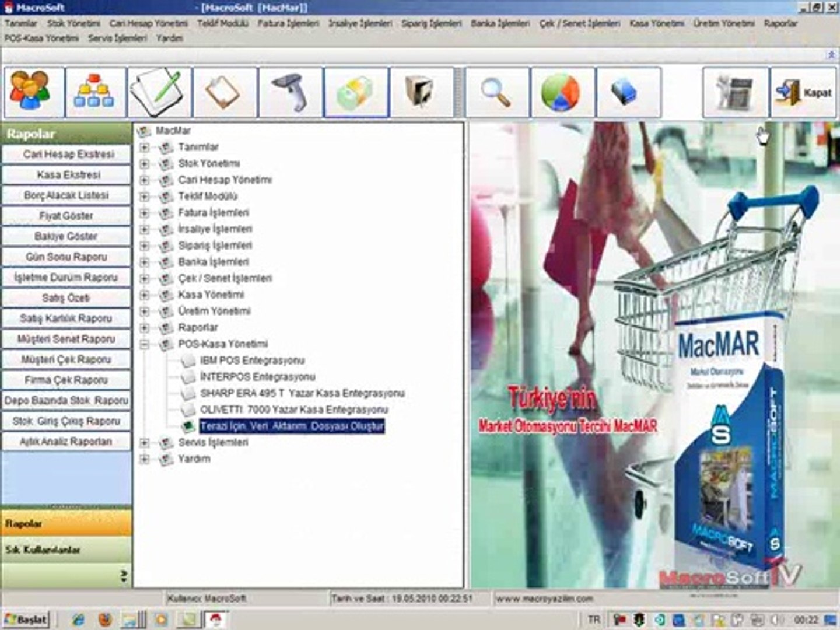Open Müşteri Çek Raporu
Image resolution: width=840 pixels, height=630 pixels.
66,359
